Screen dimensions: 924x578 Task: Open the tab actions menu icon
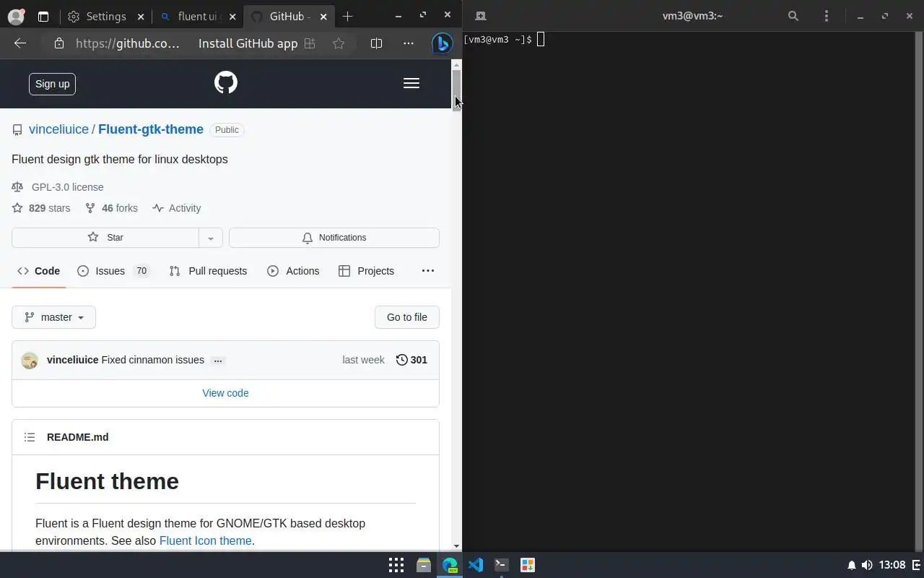43,16
